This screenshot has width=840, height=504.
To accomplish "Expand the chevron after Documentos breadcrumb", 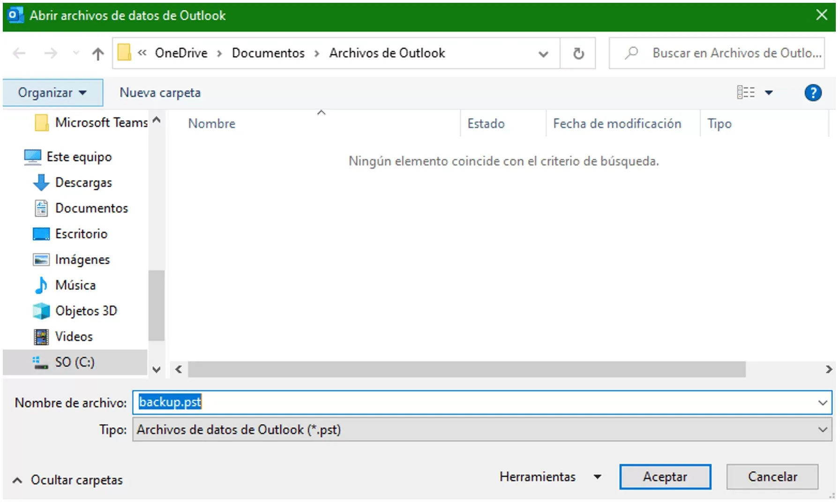I will pyautogui.click(x=317, y=53).
